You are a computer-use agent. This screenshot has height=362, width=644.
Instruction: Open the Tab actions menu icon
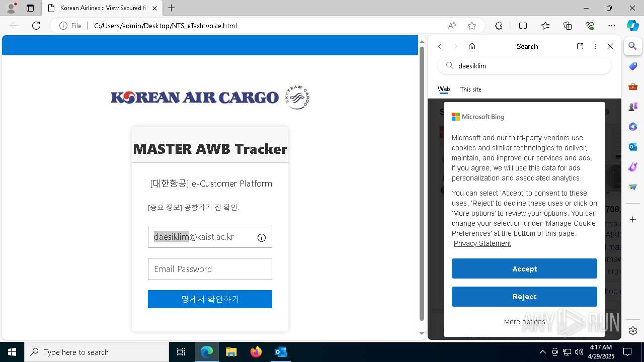30,8
